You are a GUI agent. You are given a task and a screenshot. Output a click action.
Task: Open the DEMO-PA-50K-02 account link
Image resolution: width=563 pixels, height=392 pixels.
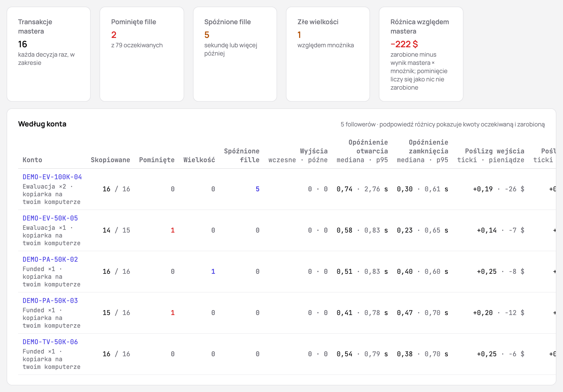pos(50,260)
